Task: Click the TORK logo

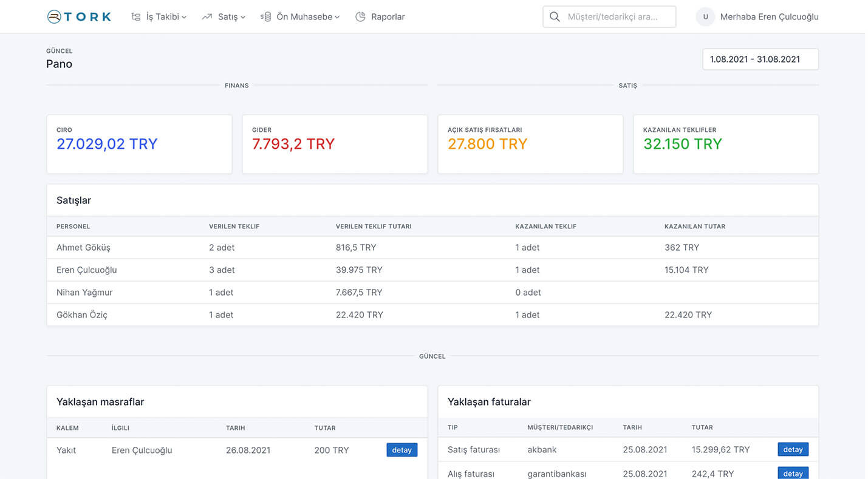Action: (x=79, y=16)
